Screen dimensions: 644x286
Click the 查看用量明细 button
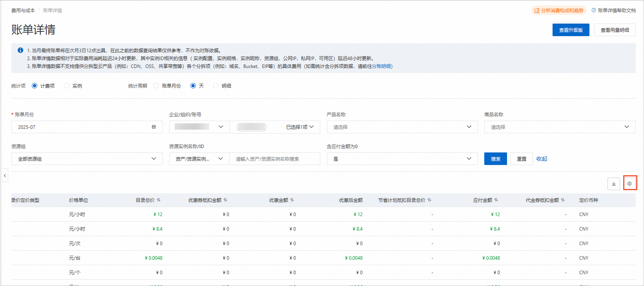point(615,30)
